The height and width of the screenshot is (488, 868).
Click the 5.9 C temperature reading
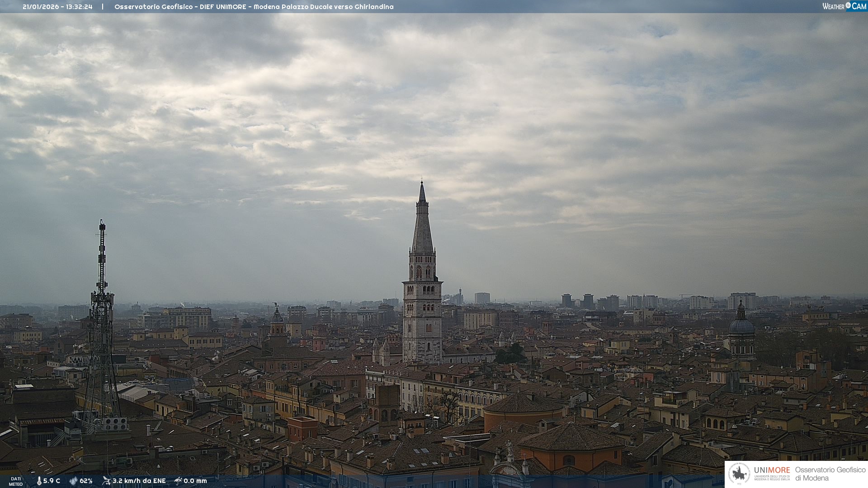52,481
